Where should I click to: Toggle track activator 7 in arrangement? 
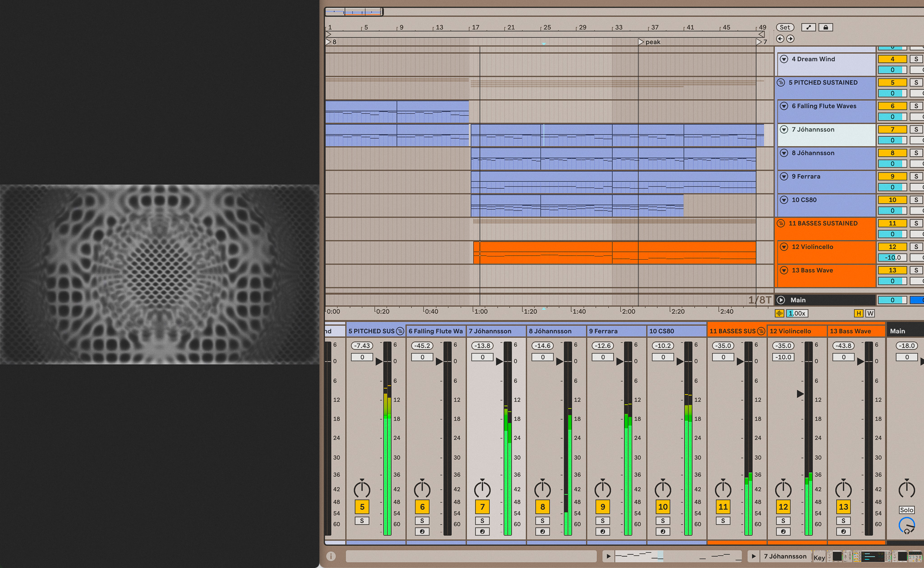pyautogui.click(x=892, y=130)
